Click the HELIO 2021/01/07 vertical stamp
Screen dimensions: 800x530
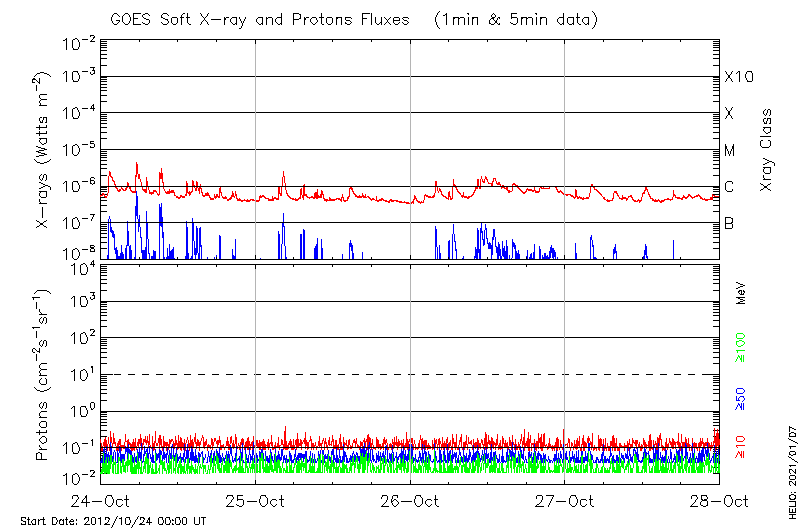pos(789,469)
